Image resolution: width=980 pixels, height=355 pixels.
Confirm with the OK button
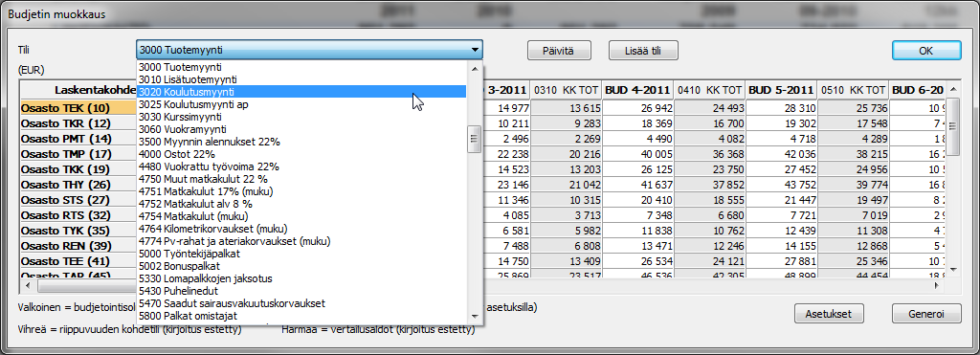pos(926,51)
